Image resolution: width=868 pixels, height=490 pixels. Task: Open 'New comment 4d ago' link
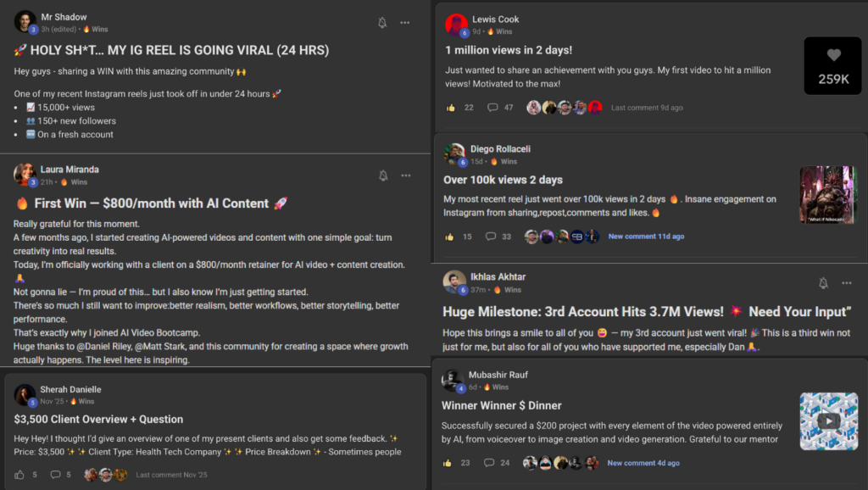(x=643, y=463)
